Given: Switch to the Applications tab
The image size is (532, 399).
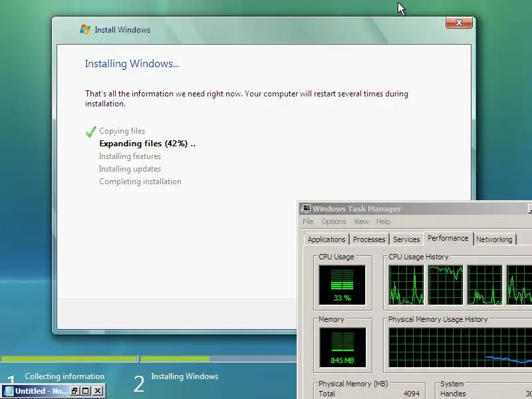Looking at the screenshot, I should click(327, 239).
